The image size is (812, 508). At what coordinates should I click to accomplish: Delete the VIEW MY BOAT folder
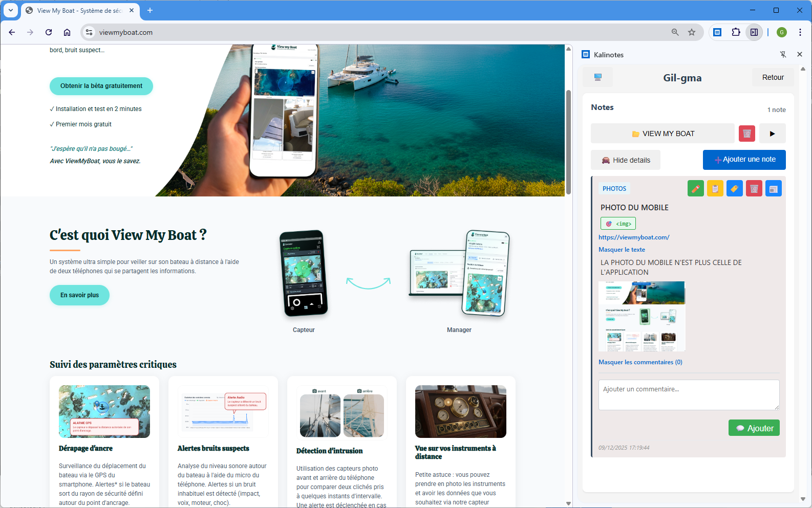[x=747, y=134]
